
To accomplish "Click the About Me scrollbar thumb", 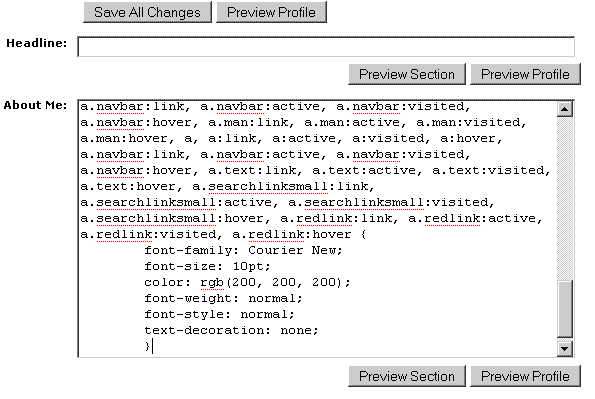I will [565, 309].
